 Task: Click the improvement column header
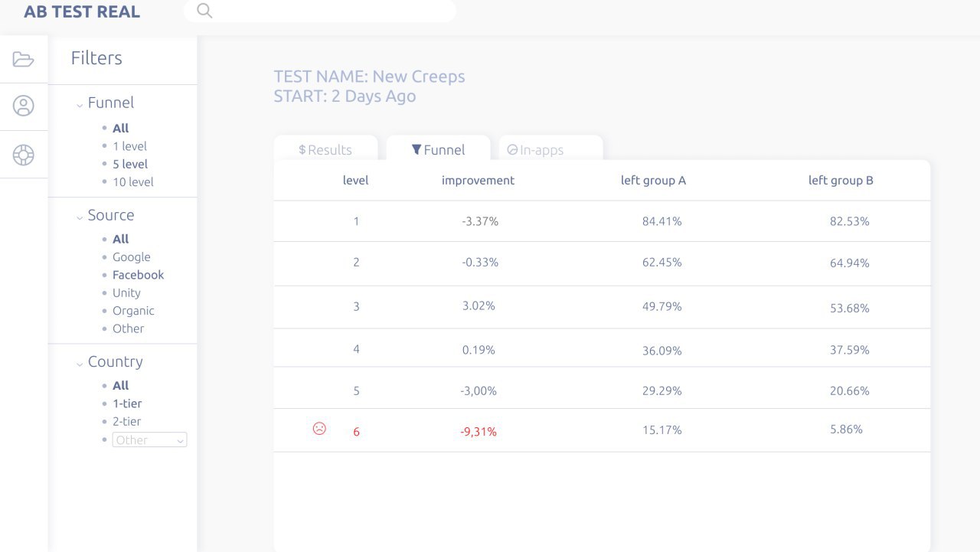478,181
